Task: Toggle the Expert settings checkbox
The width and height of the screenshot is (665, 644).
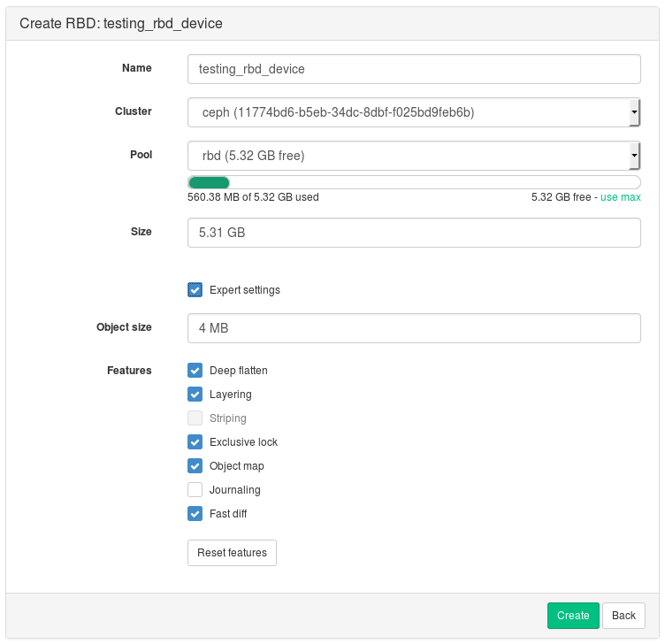Action: coord(195,290)
